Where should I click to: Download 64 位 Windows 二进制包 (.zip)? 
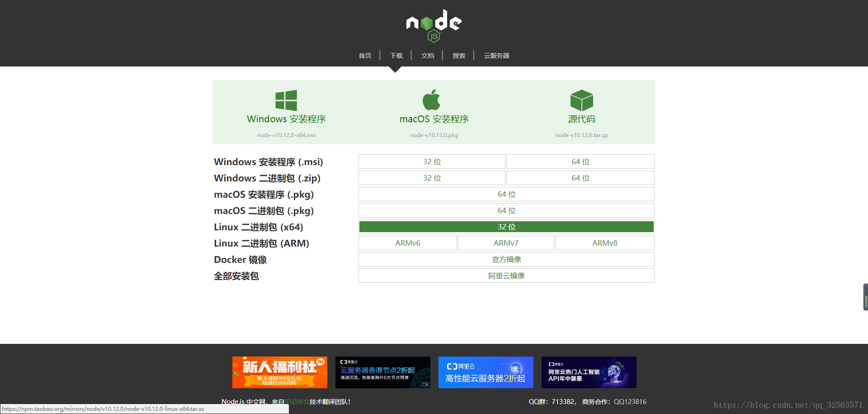tap(580, 178)
